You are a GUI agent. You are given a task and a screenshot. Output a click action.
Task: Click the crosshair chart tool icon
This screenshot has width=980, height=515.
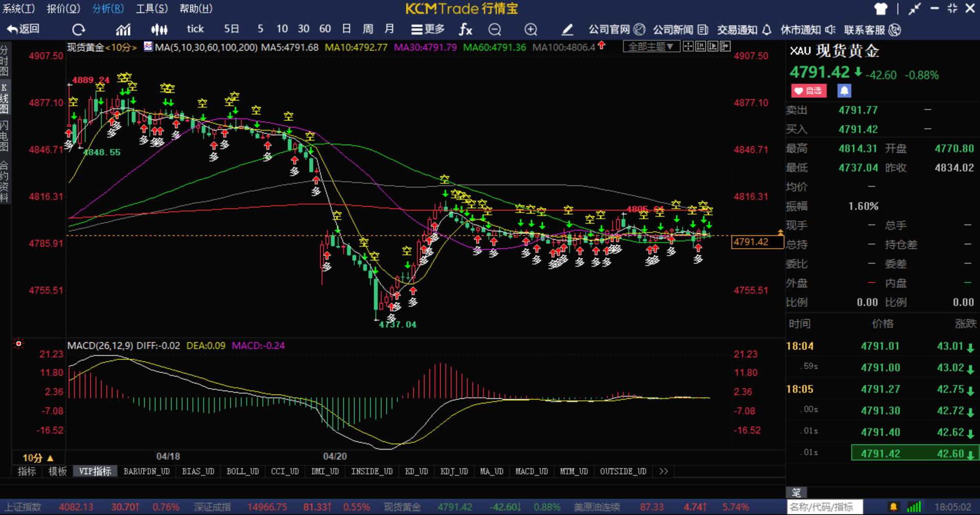click(688, 47)
